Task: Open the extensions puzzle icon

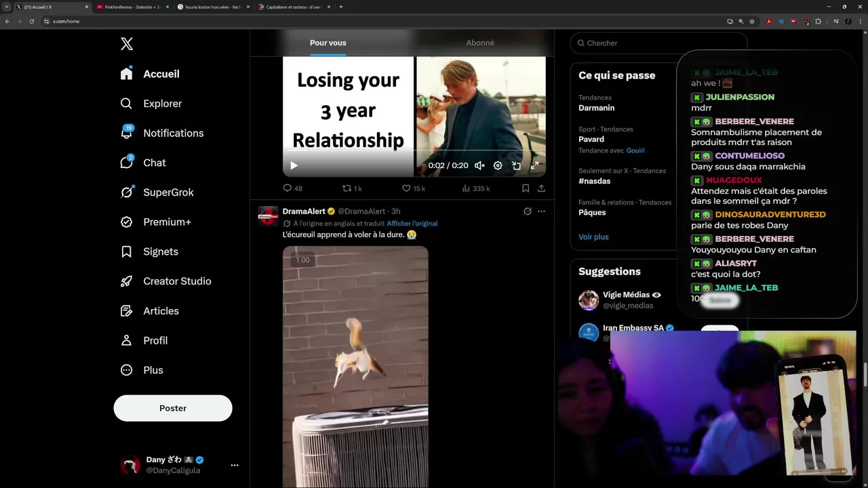Action: coord(818,21)
